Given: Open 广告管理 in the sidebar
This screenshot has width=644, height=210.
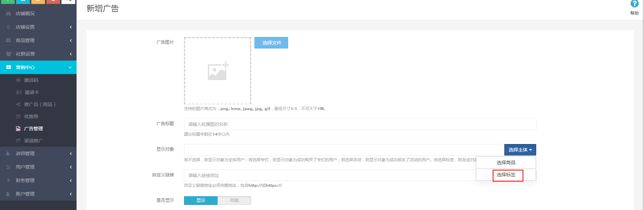Looking at the screenshot, I should click(x=33, y=129).
